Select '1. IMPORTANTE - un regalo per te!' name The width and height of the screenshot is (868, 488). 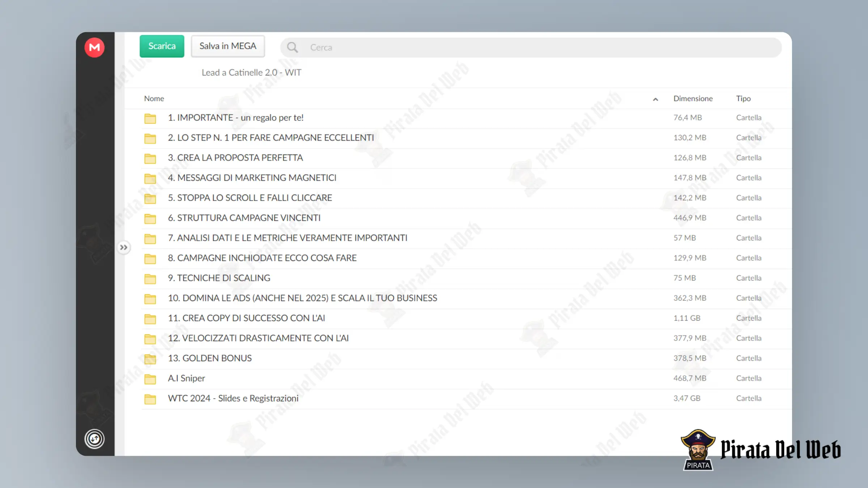click(236, 118)
